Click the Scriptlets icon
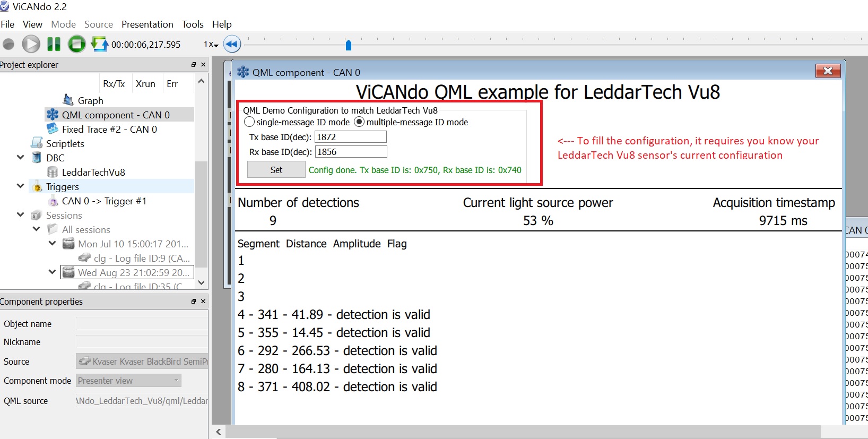This screenshot has width=868, height=439. click(37, 143)
